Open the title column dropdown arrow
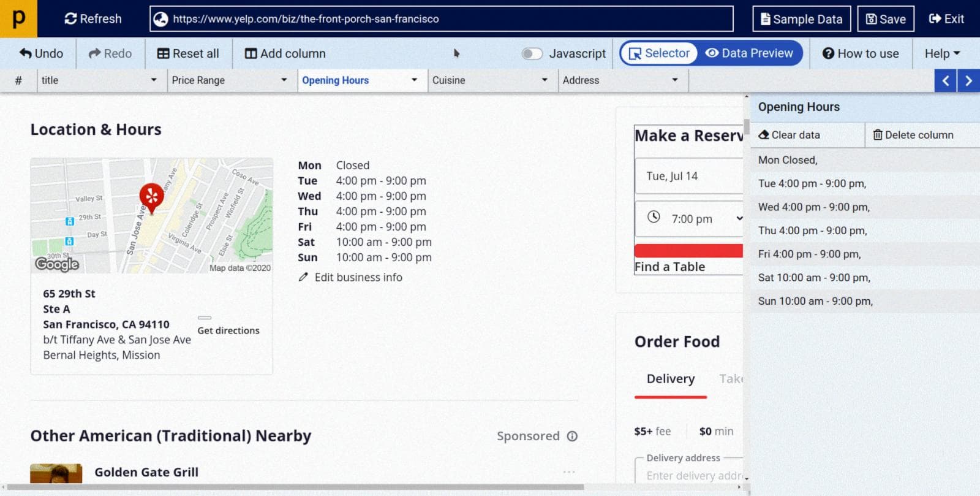 pyautogui.click(x=154, y=80)
